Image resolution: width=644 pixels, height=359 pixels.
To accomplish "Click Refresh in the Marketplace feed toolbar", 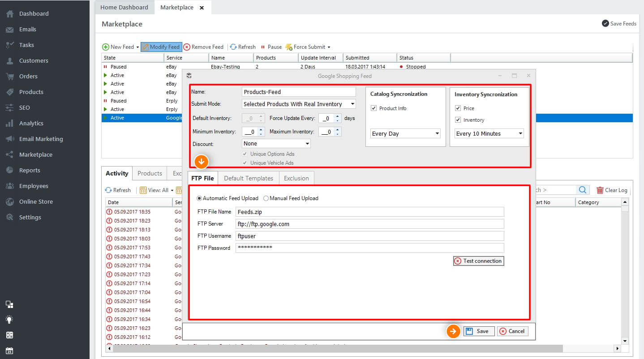I will 243,47.
